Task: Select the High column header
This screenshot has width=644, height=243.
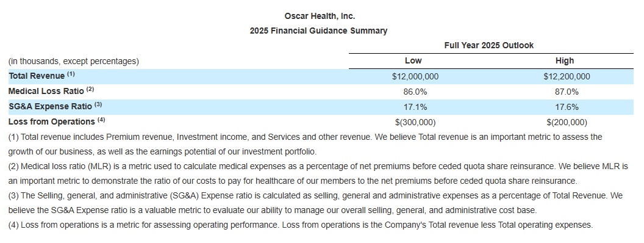Action: pyautogui.click(x=565, y=61)
